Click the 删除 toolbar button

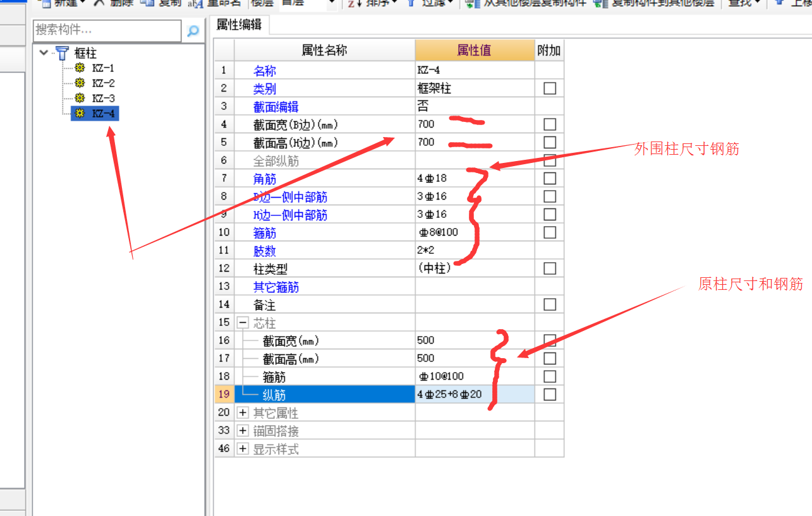(114, 3)
